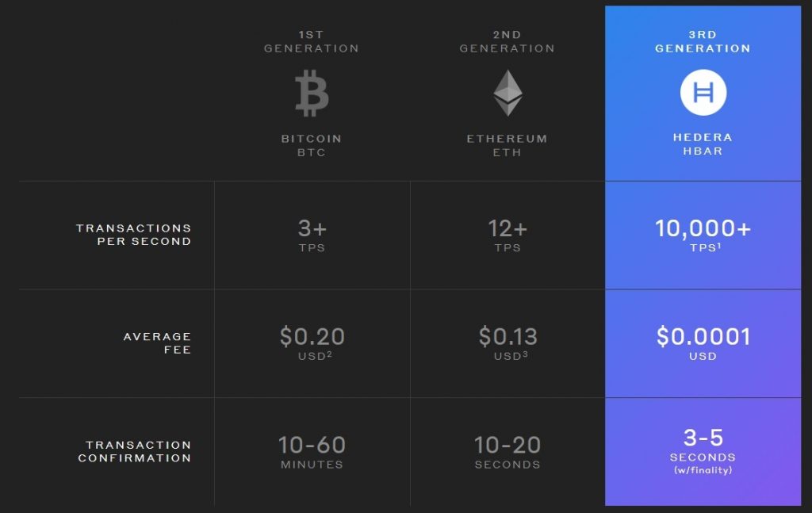Select the 2nd Generation column heading
Screen dimensions: 812x513
[507, 42]
